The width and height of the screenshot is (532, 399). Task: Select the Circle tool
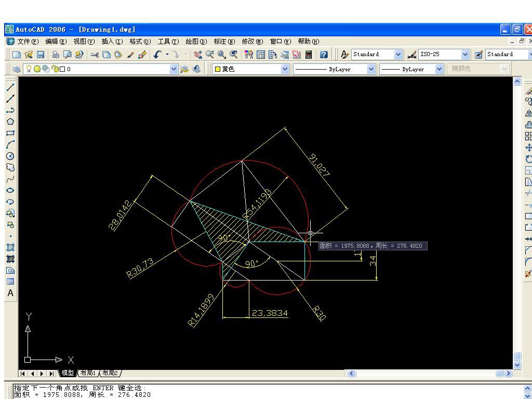pos(10,156)
